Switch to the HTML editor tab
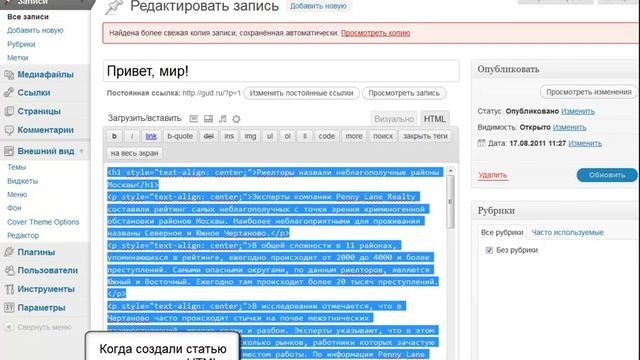 point(435,119)
